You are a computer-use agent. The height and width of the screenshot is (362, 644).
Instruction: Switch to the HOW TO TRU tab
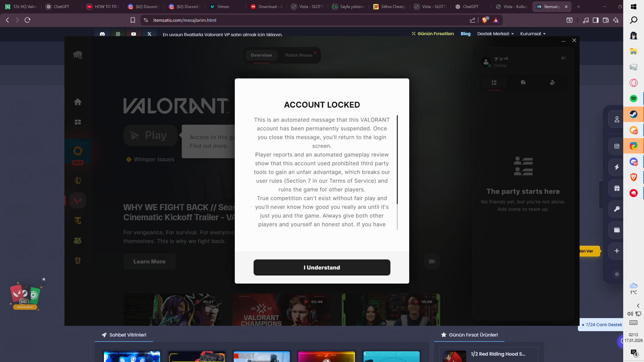(103, 7)
